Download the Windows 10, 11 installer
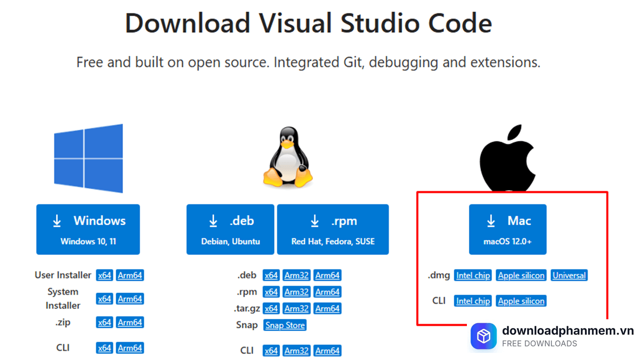The width and height of the screenshot is (644, 362). coord(88,229)
